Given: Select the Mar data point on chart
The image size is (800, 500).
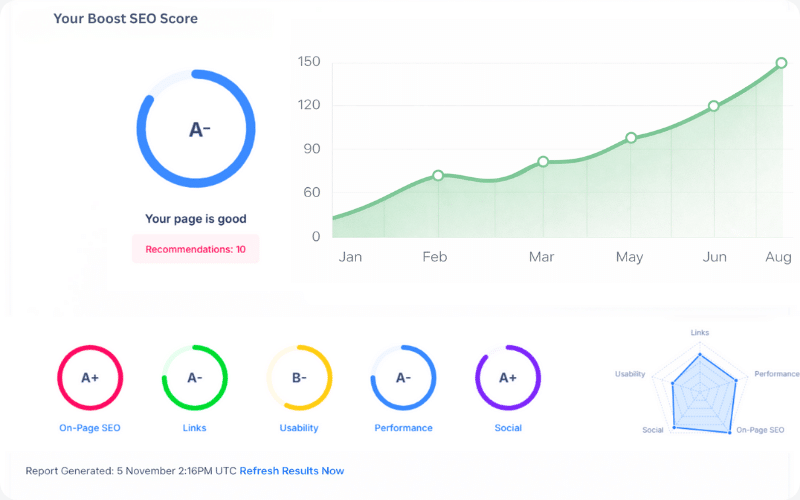Looking at the screenshot, I should (x=543, y=161).
